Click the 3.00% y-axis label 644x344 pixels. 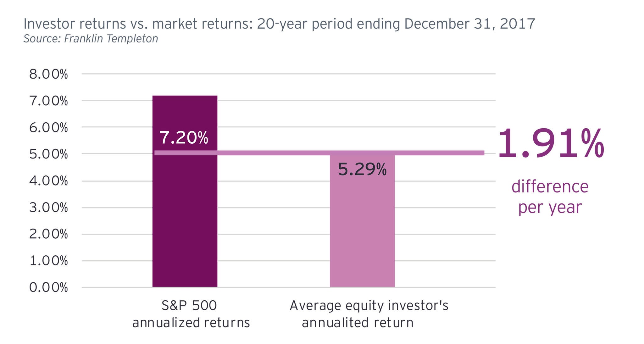tap(48, 208)
